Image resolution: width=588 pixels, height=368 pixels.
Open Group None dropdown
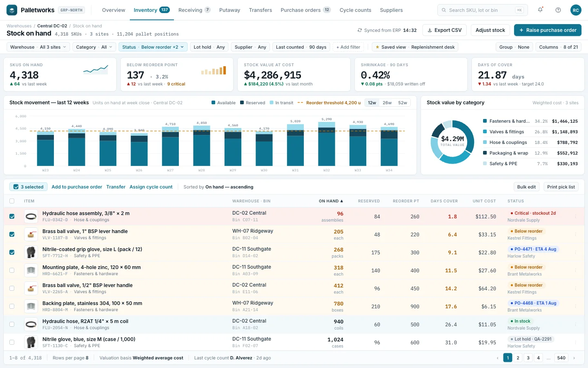[514, 47]
